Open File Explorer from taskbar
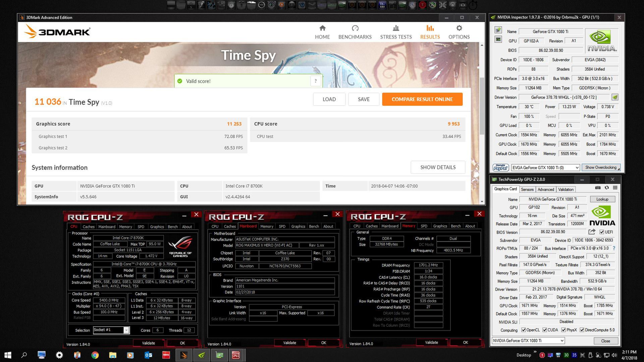 coord(113,355)
